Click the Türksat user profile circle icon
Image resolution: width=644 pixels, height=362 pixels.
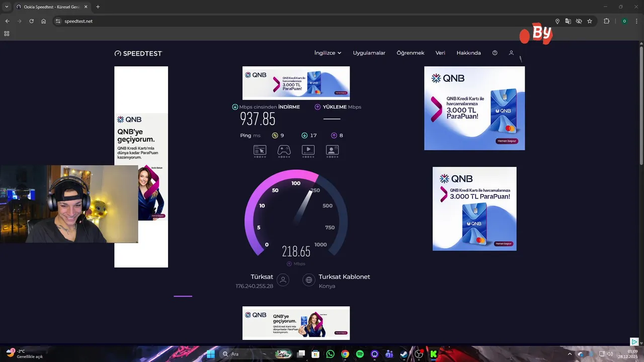283,280
